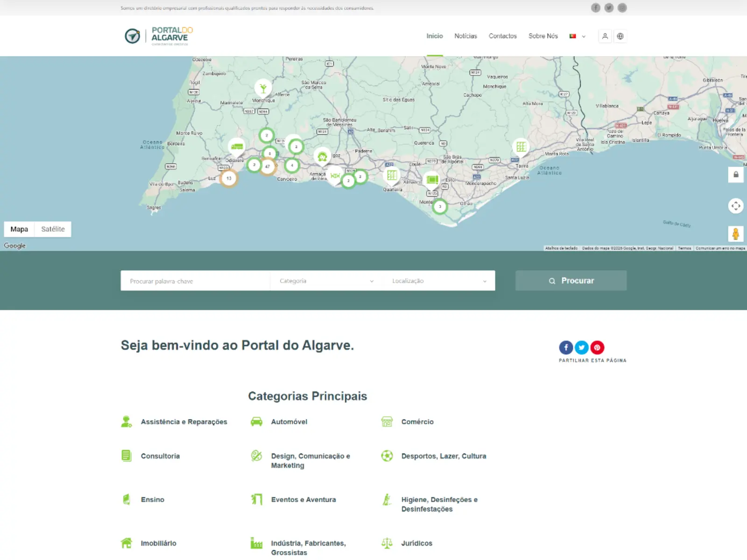Select the truck map marker near Odiáxere
This screenshot has width=747, height=560.
(237, 147)
